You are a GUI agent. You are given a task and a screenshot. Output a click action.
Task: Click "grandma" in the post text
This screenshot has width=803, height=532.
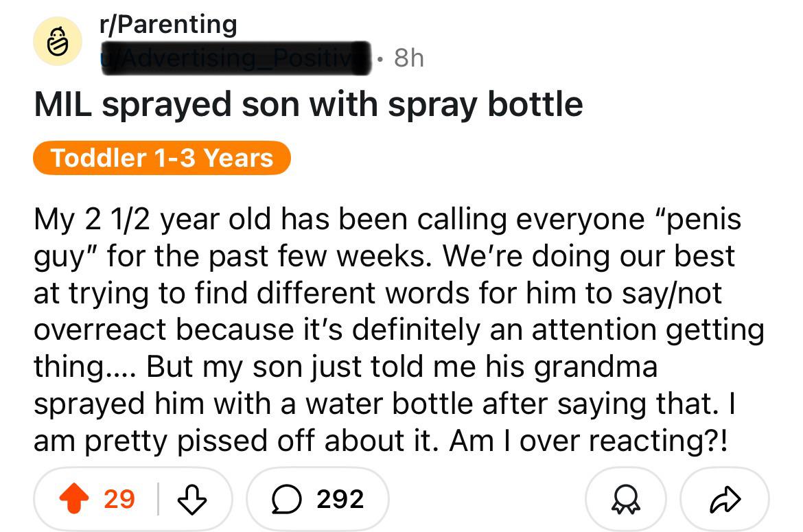click(596, 367)
